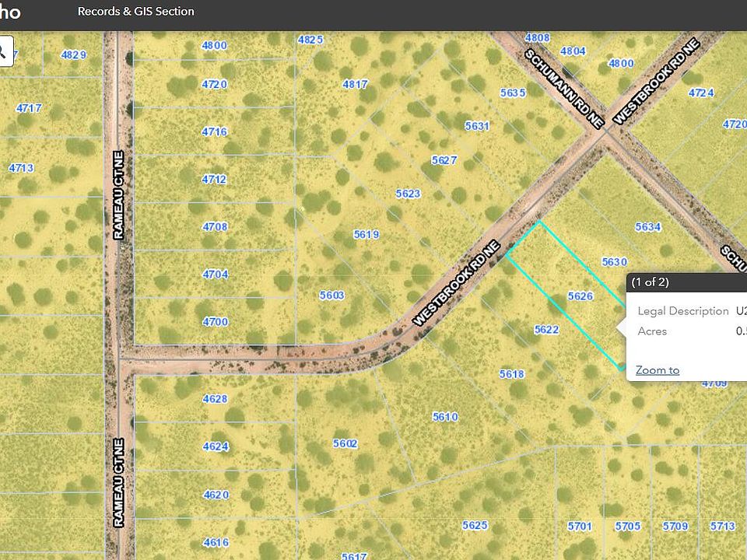Click parcel number 5701
Viewport: 747px width, 560px height.
tap(580, 527)
